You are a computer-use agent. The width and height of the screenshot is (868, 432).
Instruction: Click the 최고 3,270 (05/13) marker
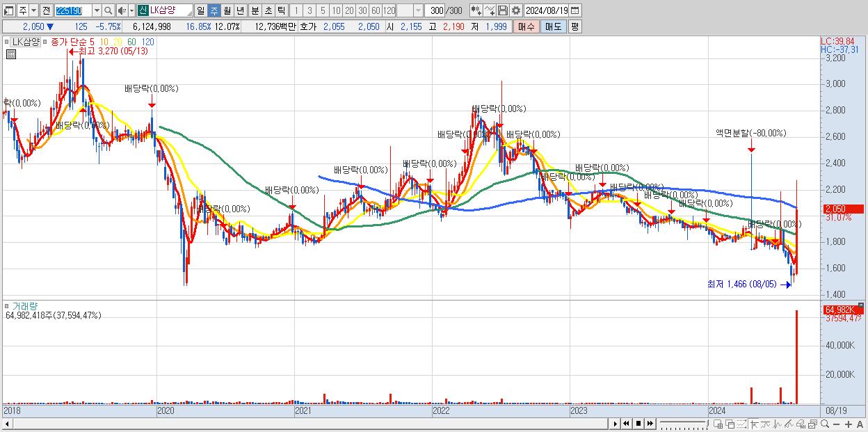pos(108,51)
